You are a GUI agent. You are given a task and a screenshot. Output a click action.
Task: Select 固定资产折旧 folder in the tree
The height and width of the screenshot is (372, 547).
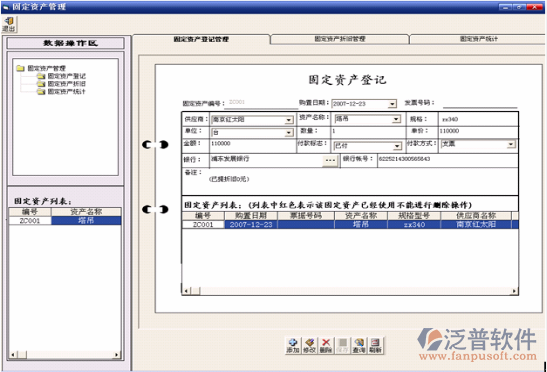[62, 84]
